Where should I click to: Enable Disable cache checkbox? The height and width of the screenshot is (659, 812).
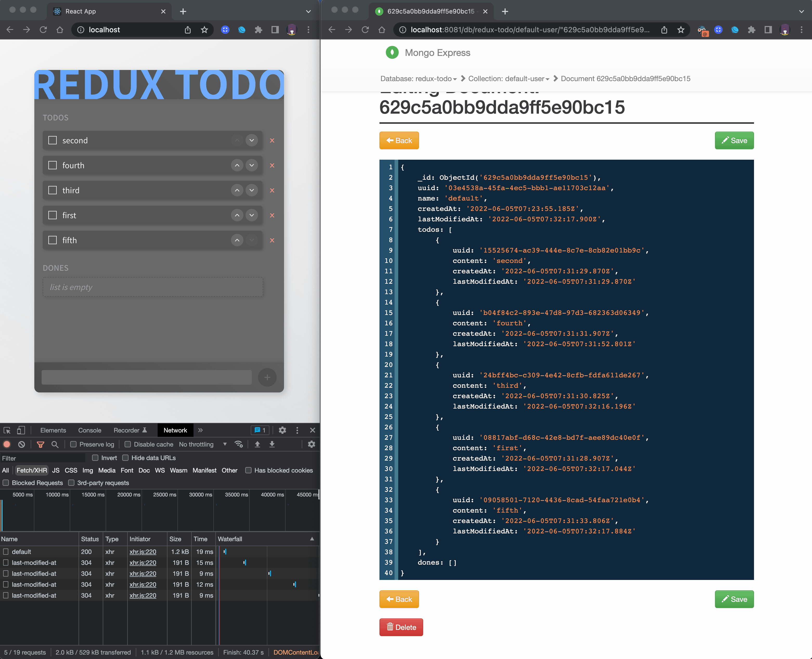pyautogui.click(x=128, y=444)
